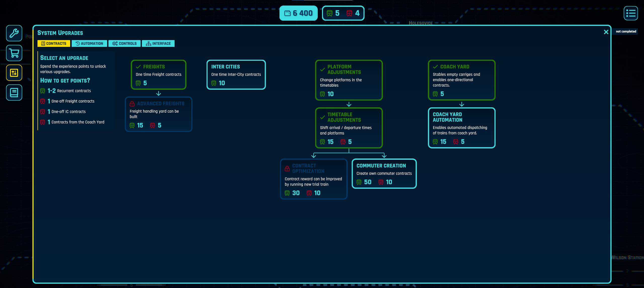Click 'One time Inter-City contracts' description
Image resolution: width=644 pixels, height=288 pixels.
click(236, 75)
